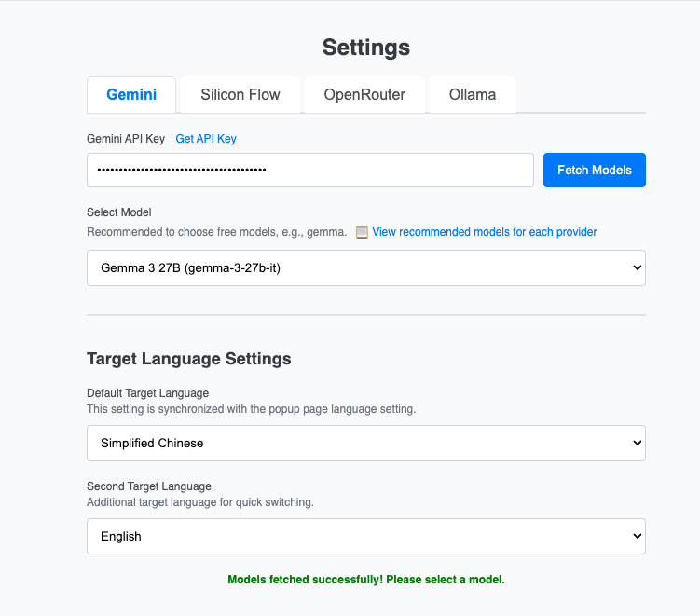This screenshot has width=700, height=616.
Task: Click the chevron on the model selector
Action: coord(637,267)
